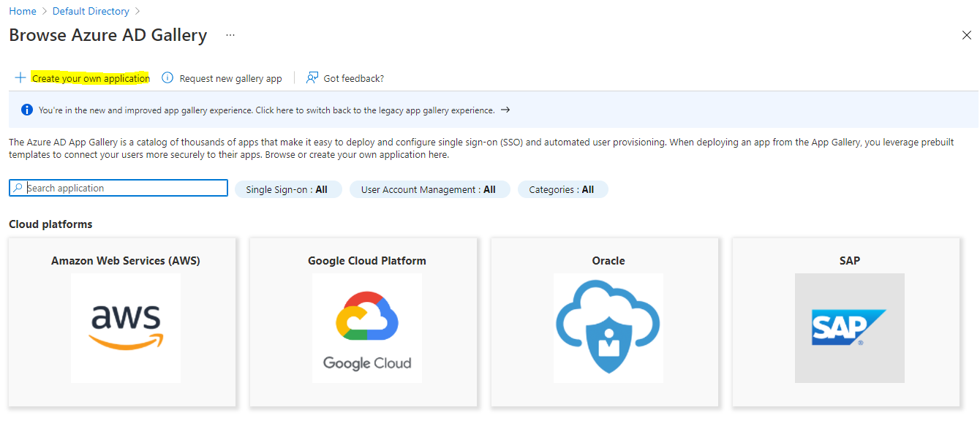Click the arrow to switch to legacy gallery
Viewport: 980px width, 429px height.
coord(505,110)
